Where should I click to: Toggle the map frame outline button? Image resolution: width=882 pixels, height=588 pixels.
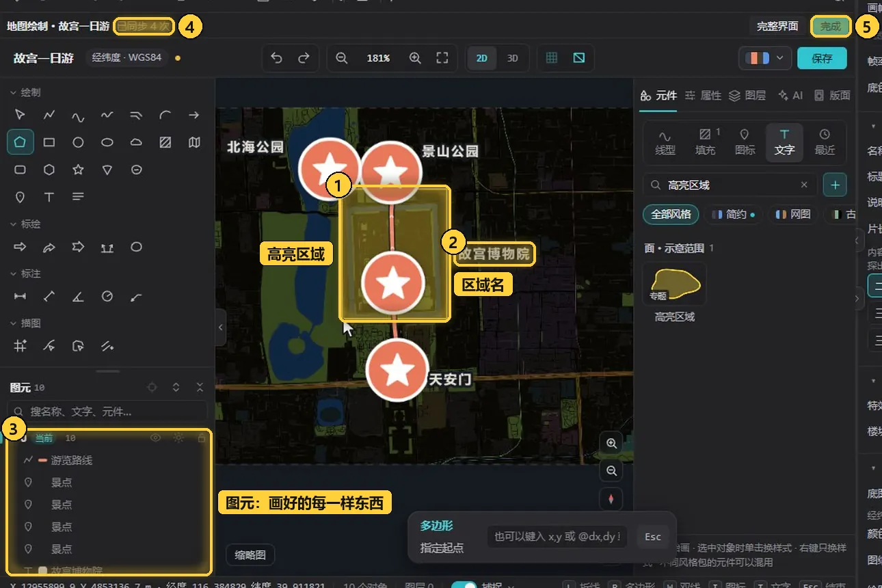click(x=579, y=58)
